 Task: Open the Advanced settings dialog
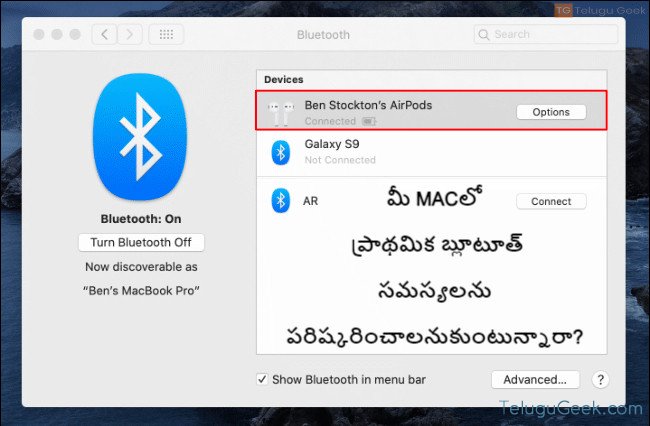click(535, 380)
